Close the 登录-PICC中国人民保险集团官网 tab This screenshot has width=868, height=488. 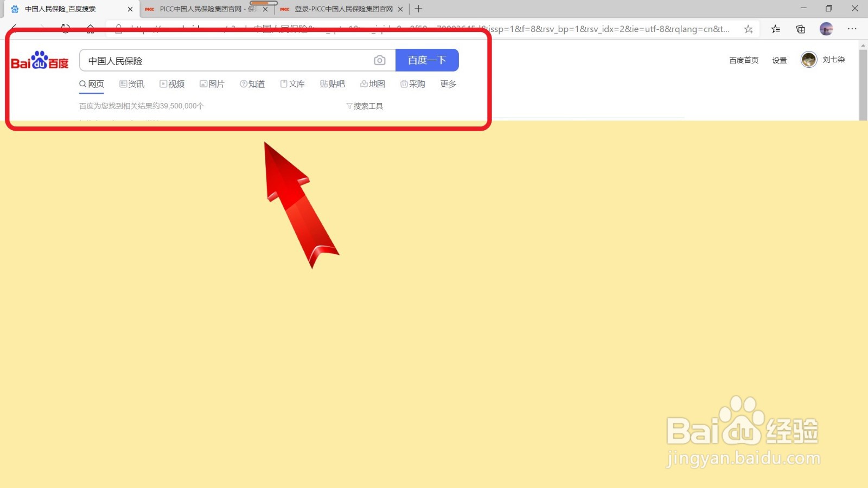400,9
